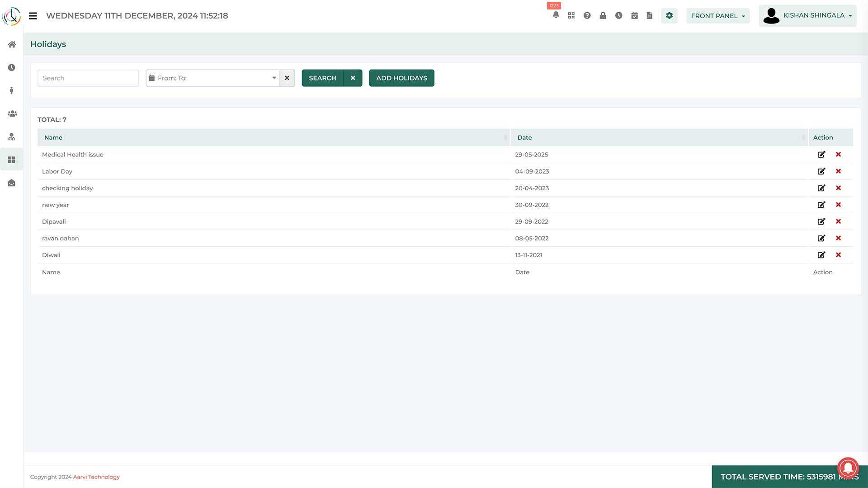This screenshot has width=868, height=488.
Task: Delete the Diwali holiday with red X
Action: (x=838, y=255)
